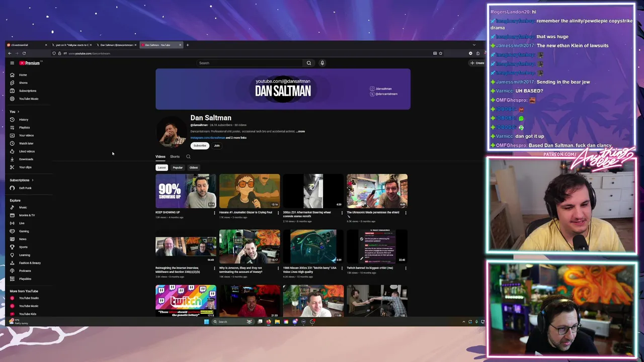Open options for Reimagining the Internet video
The image size is (644, 362).
214,268
